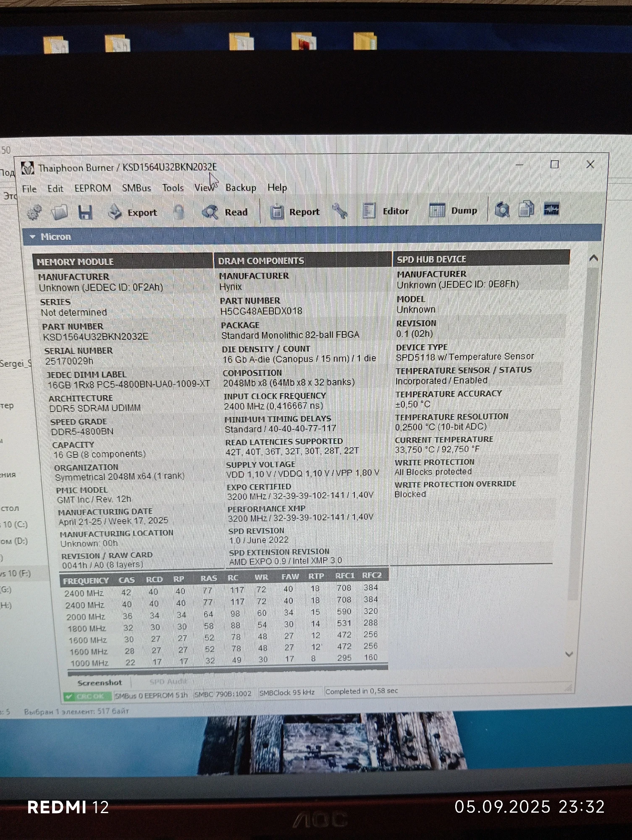Open the Tools menu

(173, 188)
